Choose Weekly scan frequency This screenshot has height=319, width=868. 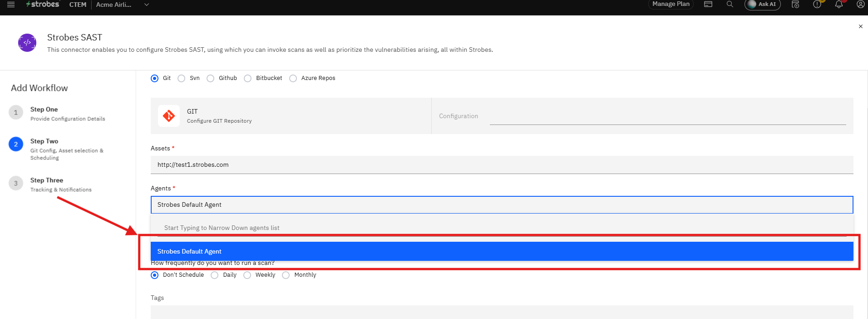coord(247,275)
